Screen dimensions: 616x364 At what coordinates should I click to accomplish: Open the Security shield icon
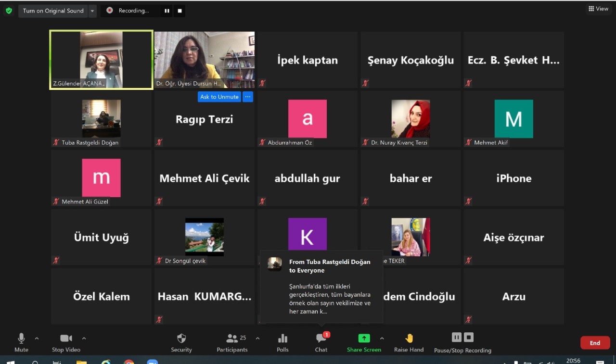[x=181, y=339]
